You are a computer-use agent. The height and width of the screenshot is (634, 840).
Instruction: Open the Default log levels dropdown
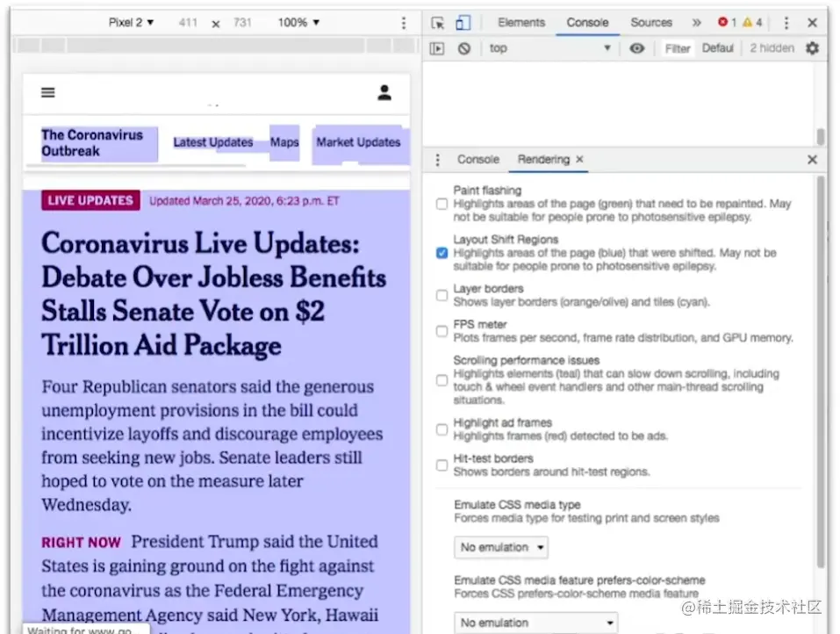point(718,48)
